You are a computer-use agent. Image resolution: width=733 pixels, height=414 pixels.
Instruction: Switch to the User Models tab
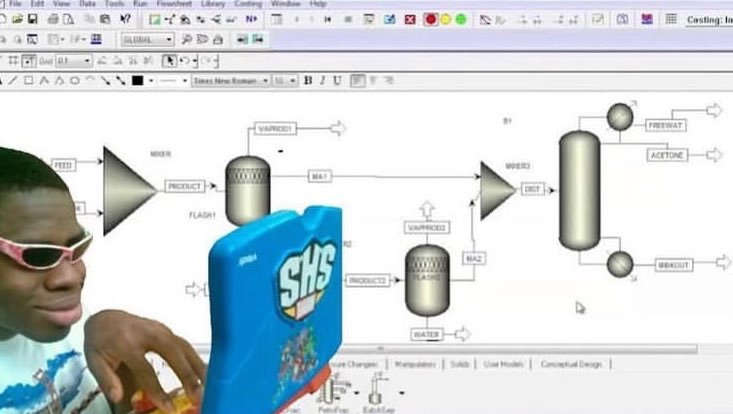(503, 364)
